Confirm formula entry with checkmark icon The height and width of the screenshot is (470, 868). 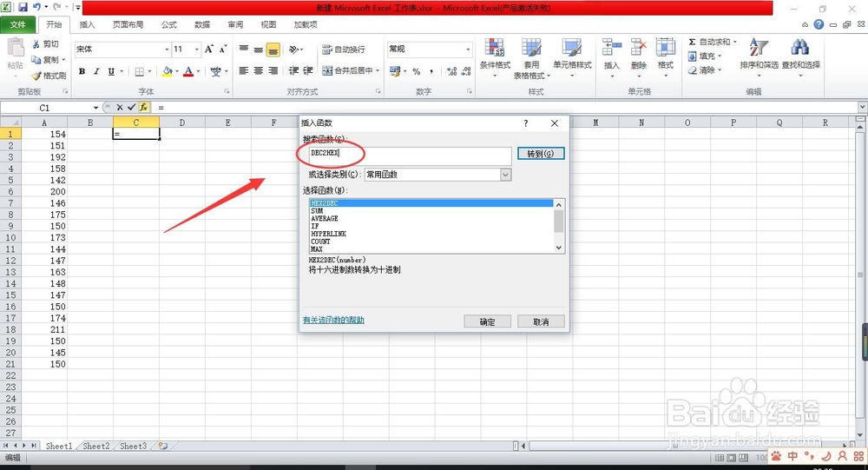point(131,108)
